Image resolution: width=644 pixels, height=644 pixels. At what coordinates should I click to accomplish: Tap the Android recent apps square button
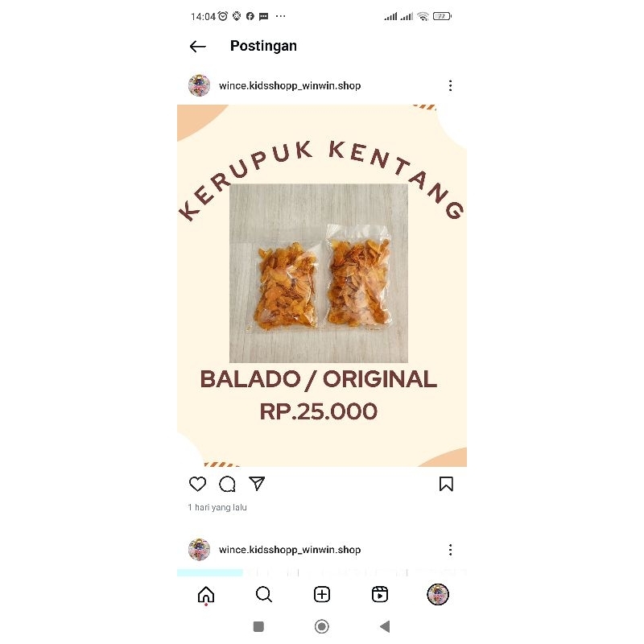[x=258, y=627]
